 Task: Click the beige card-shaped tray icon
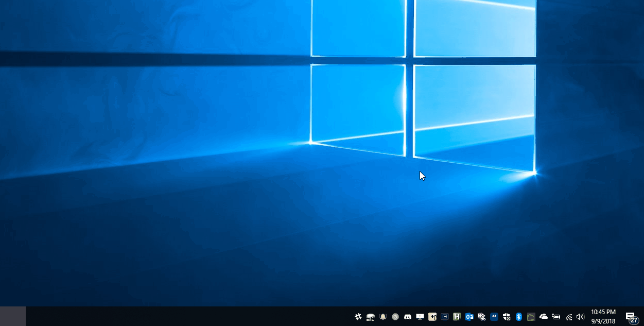(x=432, y=317)
